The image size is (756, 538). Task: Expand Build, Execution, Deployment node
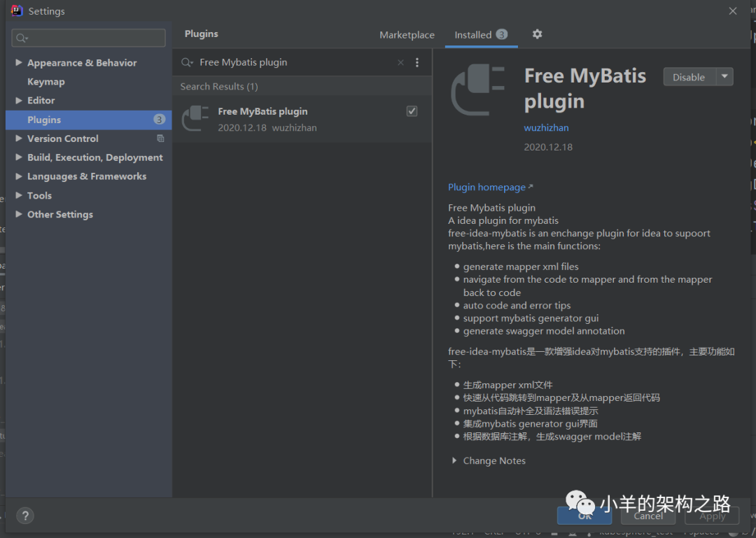coord(19,157)
